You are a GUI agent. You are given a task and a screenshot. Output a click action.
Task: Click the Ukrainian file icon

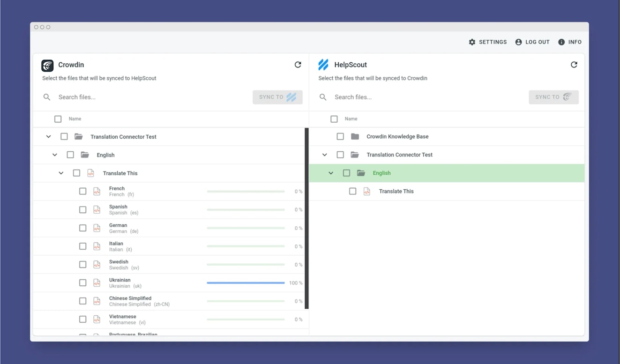click(x=97, y=283)
